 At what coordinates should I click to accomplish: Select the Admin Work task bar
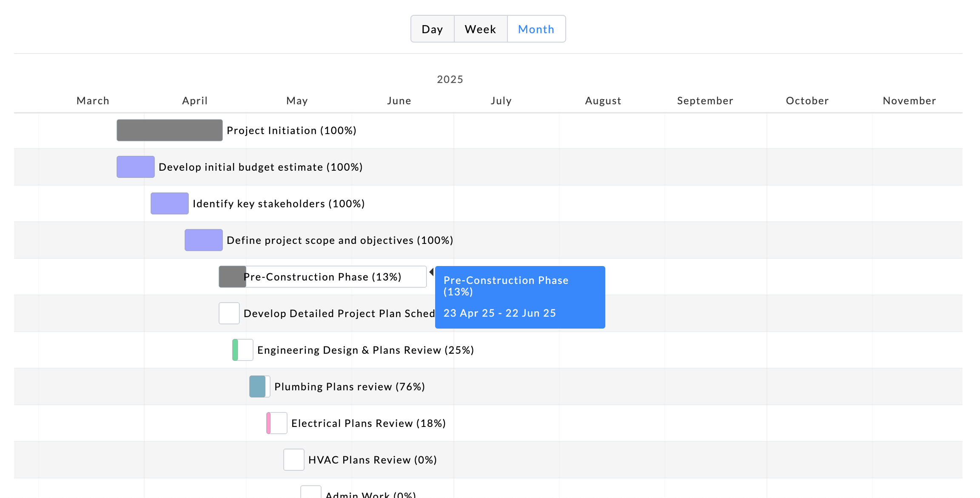click(x=311, y=492)
